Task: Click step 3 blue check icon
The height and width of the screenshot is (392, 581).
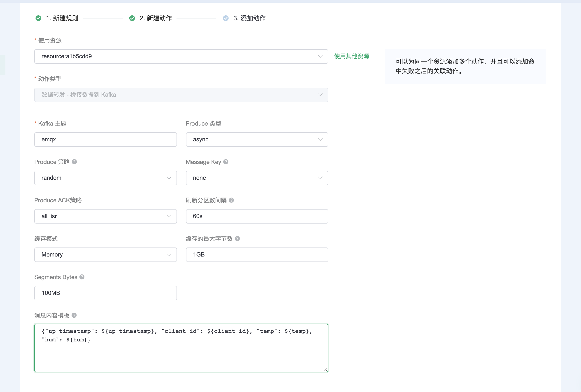Action: [x=226, y=18]
